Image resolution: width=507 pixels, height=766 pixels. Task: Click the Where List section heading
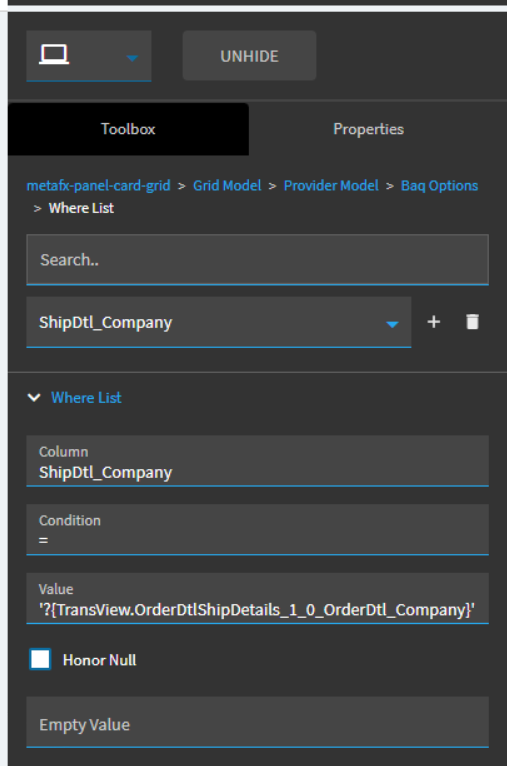tap(86, 398)
